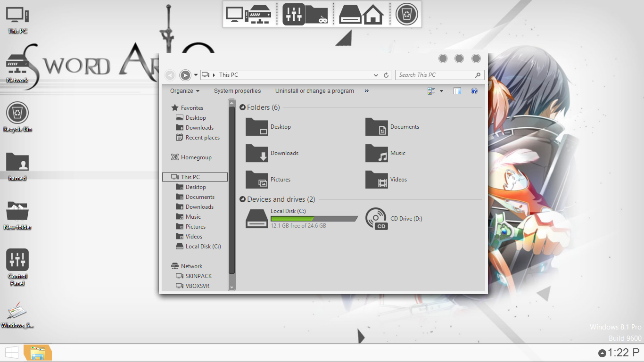
Task: Open the CD Drive (D:) icon
Action: 376,219
